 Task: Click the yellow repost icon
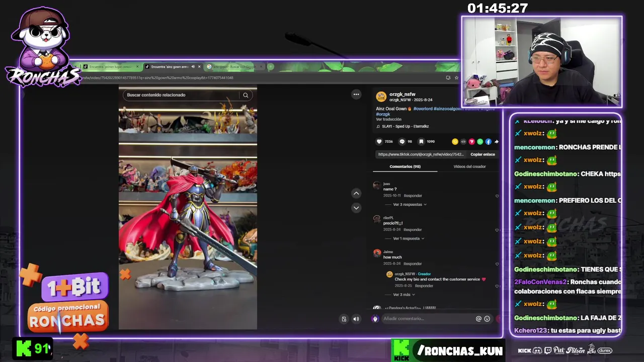click(455, 142)
